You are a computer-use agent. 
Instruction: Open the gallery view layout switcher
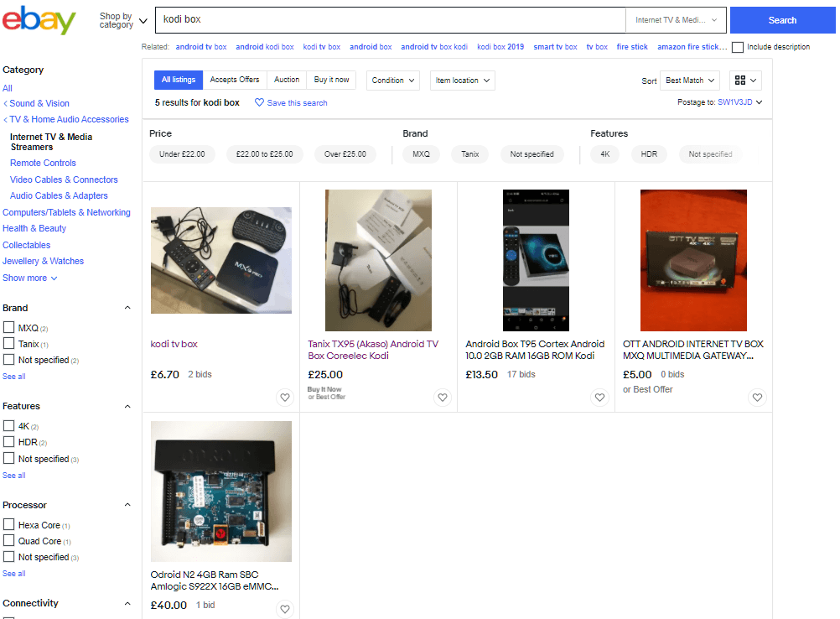(x=746, y=81)
